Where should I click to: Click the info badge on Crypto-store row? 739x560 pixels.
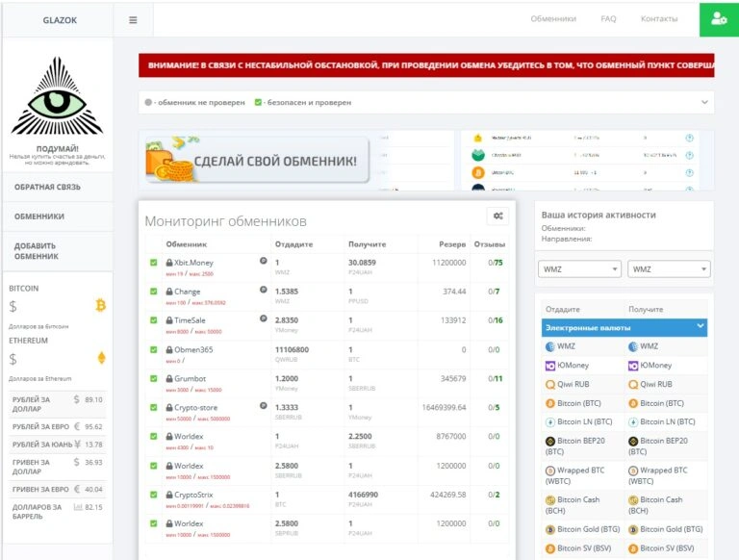tap(264, 405)
